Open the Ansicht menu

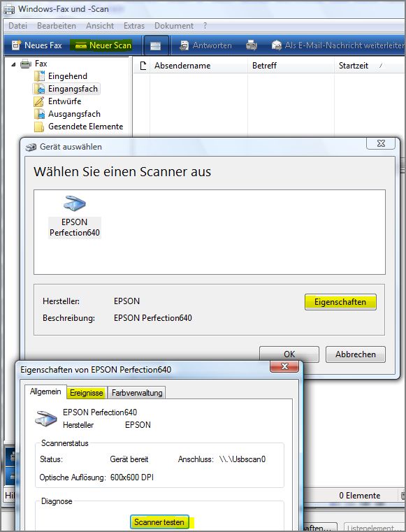(x=100, y=26)
